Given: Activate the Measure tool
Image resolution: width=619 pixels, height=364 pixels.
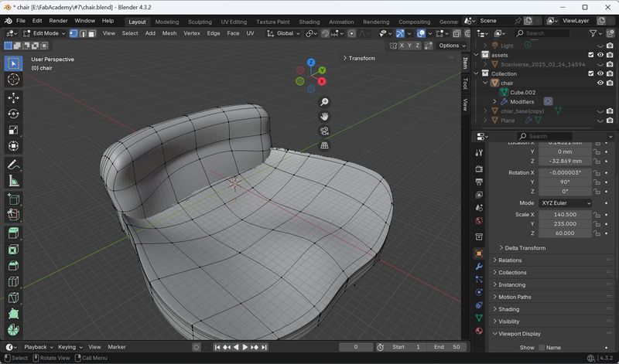Looking at the screenshot, I should tap(13, 181).
